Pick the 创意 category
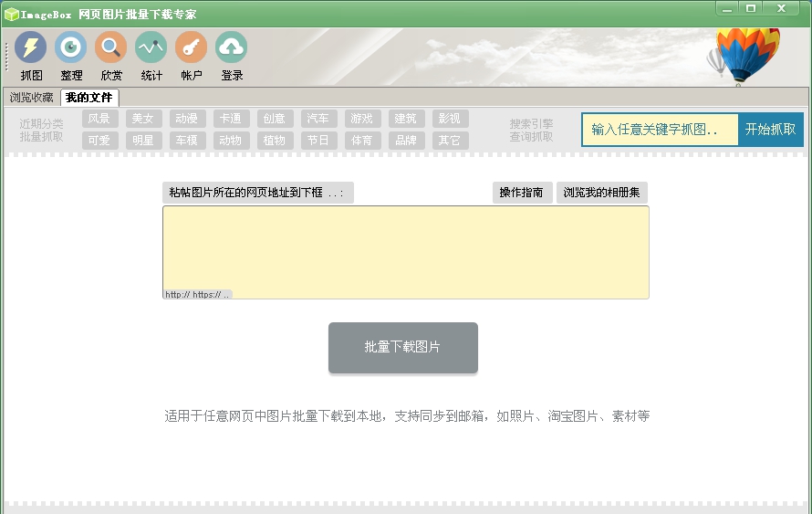The height and width of the screenshot is (514, 812). 275,119
